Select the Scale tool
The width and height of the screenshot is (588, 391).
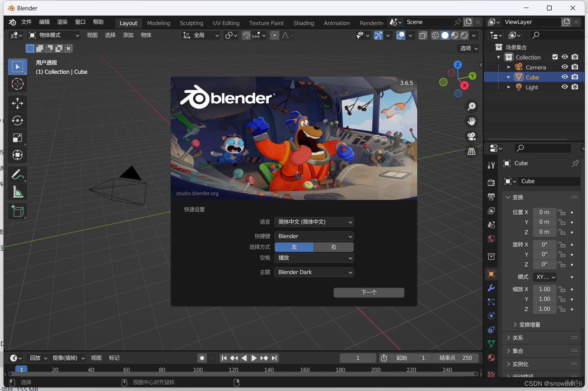tap(18, 138)
